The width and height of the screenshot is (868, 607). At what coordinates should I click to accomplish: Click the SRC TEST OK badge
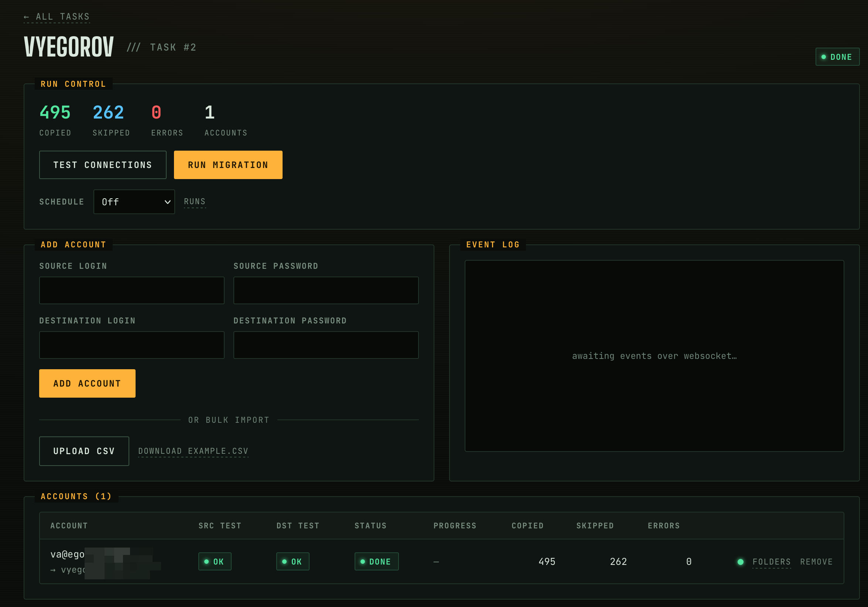click(215, 561)
